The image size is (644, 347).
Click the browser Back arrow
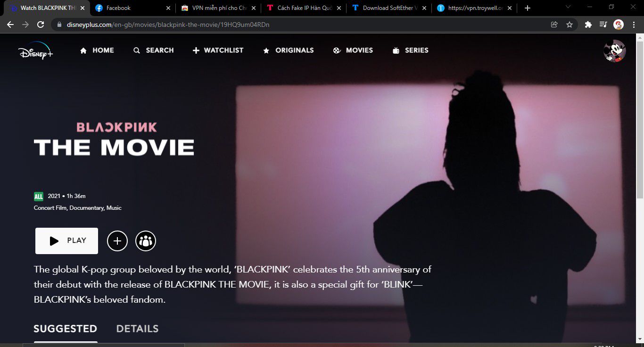(x=10, y=25)
